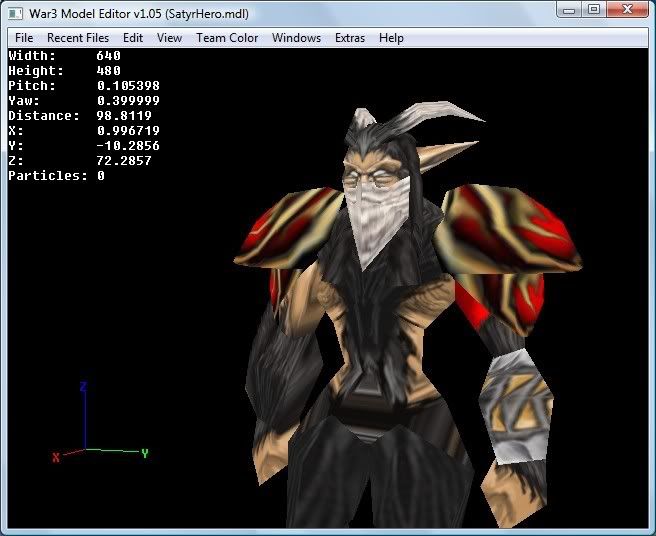Screen dimensions: 656x536
Task: Click the Height value 480
Action: [x=108, y=71]
